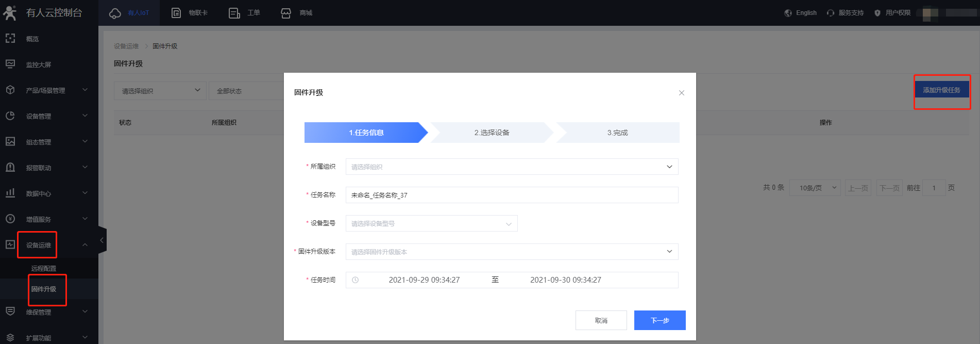Click the 数据中心 bar chart icon
The width and height of the screenshot is (980, 344).
pos(10,193)
